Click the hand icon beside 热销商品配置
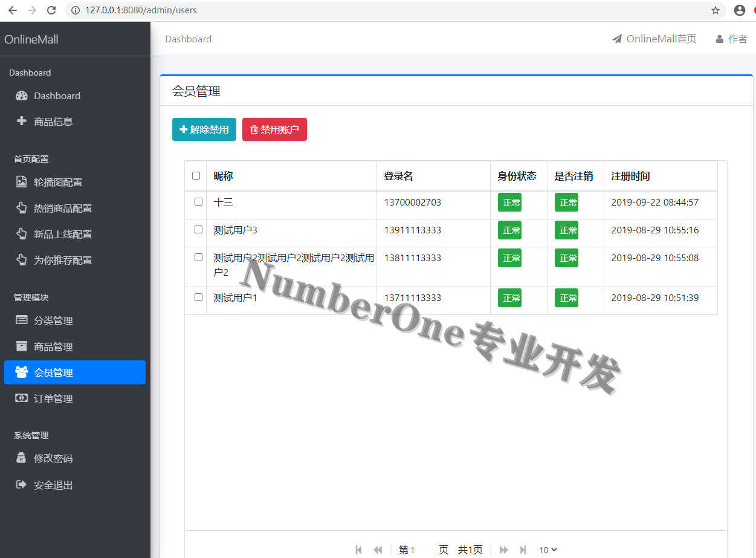Image resolution: width=756 pixels, height=558 pixels. click(x=22, y=208)
